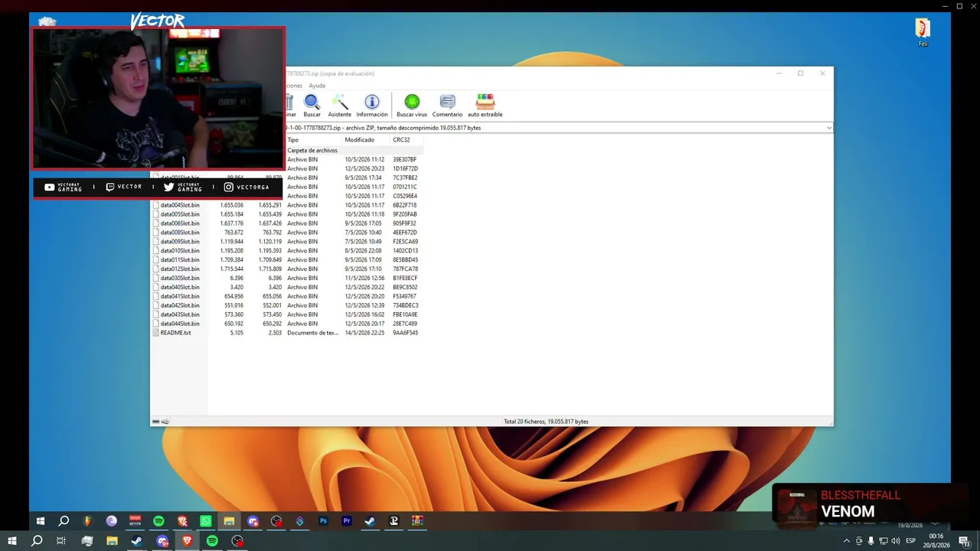Open WhatsApp in the inner taskbar

click(206, 521)
